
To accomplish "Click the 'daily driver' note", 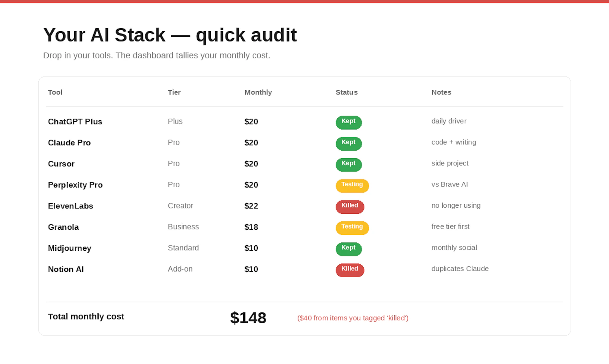I will tap(449, 121).
